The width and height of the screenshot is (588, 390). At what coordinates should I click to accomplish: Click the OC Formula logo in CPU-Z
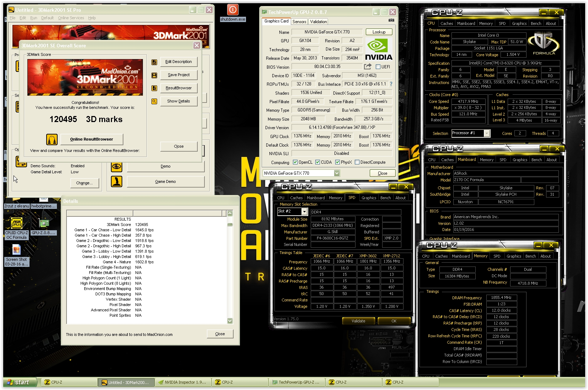pos(544,43)
